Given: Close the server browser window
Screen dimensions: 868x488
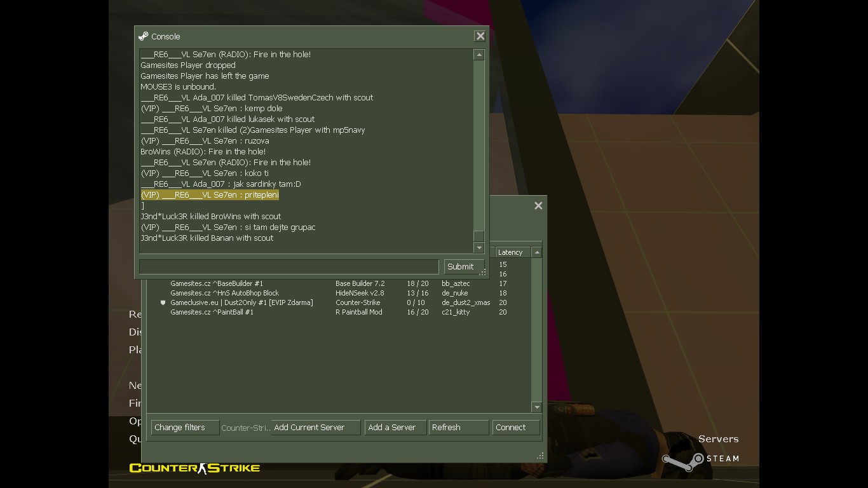Looking at the screenshot, I should pos(538,206).
